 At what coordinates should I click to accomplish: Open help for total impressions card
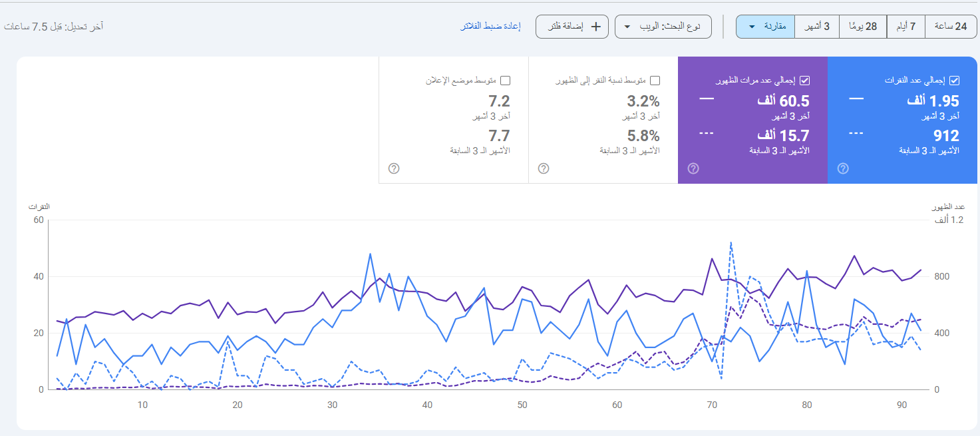693,168
